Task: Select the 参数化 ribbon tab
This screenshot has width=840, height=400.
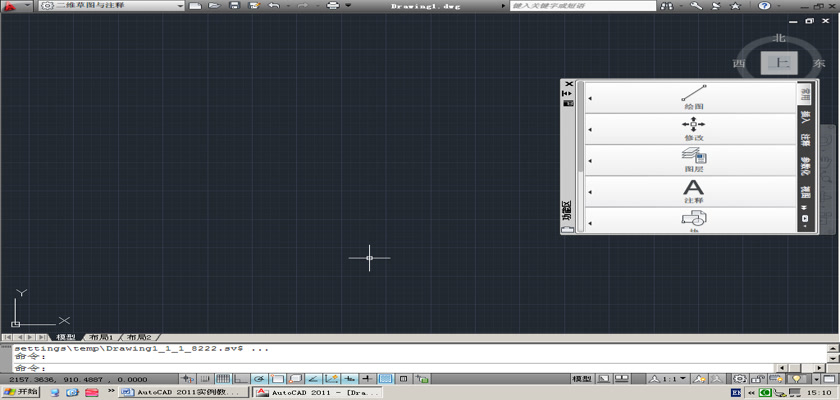Action: (x=805, y=166)
